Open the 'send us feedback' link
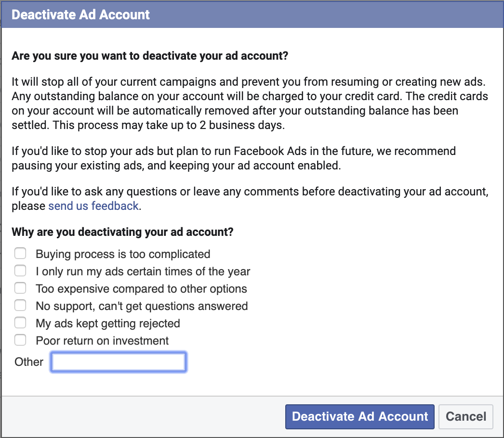Image resolution: width=504 pixels, height=438 pixels. click(93, 206)
